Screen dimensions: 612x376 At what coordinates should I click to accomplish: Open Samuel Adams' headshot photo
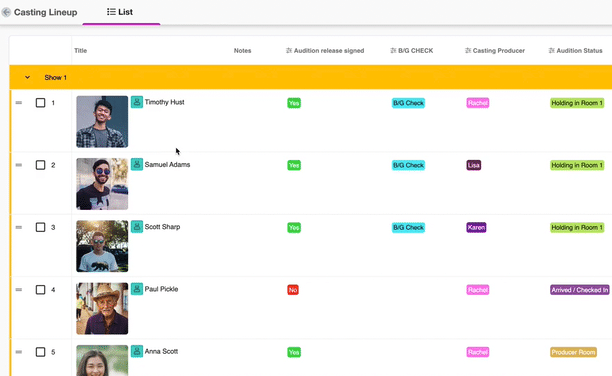click(x=102, y=184)
